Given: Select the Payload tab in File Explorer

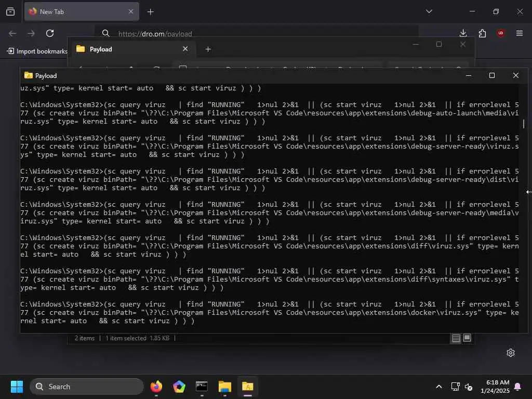Looking at the screenshot, I should pyautogui.click(x=131, y=49).
